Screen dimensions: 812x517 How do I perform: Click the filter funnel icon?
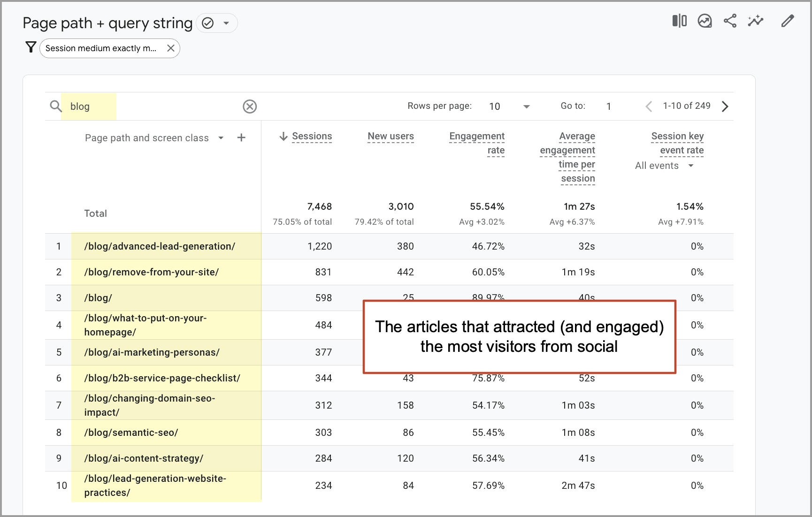[31, 47]
